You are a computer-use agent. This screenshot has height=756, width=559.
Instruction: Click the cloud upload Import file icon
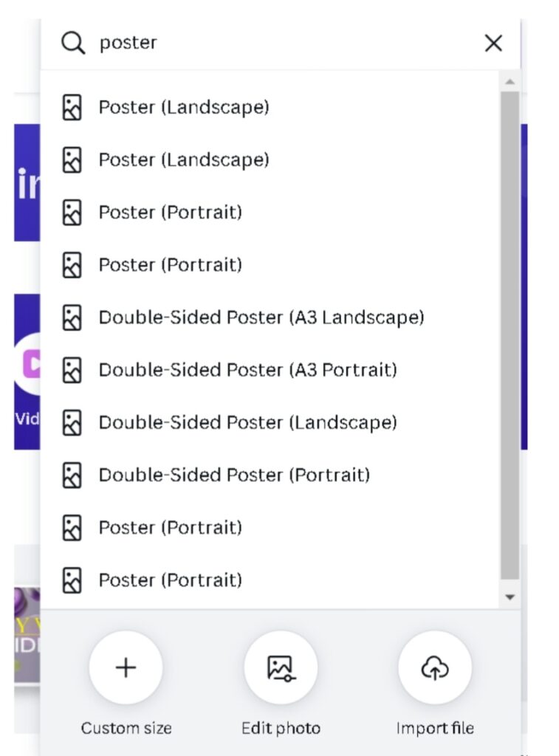click(435, 667)
